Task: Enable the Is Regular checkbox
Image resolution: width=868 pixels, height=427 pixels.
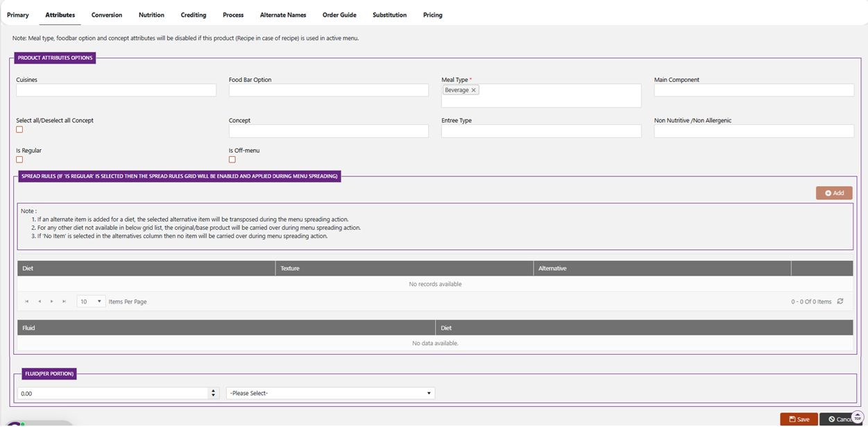Action: 19,160
